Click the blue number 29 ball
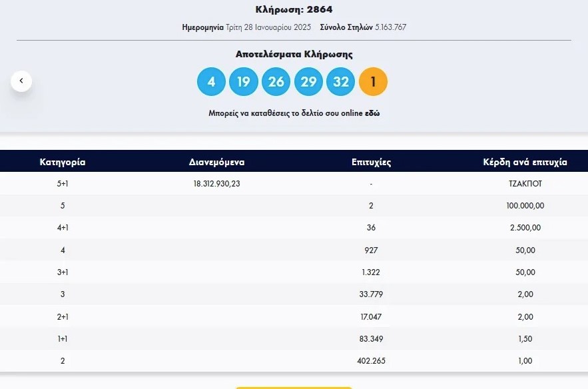 click(x=308, y=82)
